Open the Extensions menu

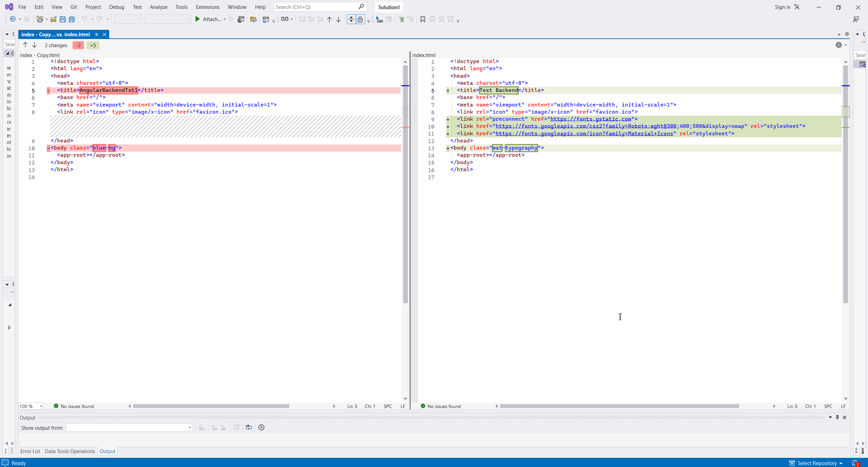(208, 7)
